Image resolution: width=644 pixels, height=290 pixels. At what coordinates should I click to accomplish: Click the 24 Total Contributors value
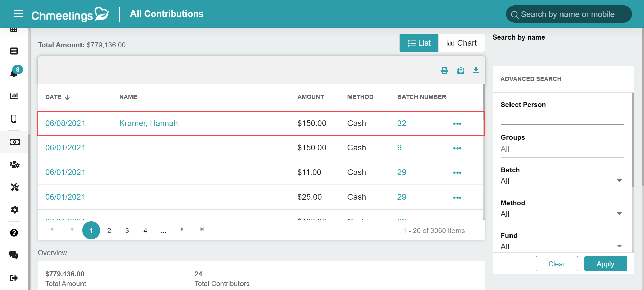pos(198,274)
